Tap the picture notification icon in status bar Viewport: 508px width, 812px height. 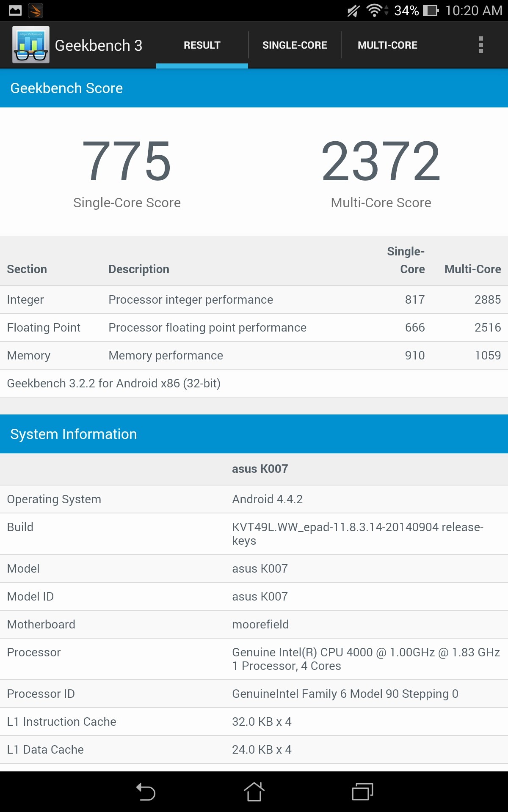click(x=15, y=11)
